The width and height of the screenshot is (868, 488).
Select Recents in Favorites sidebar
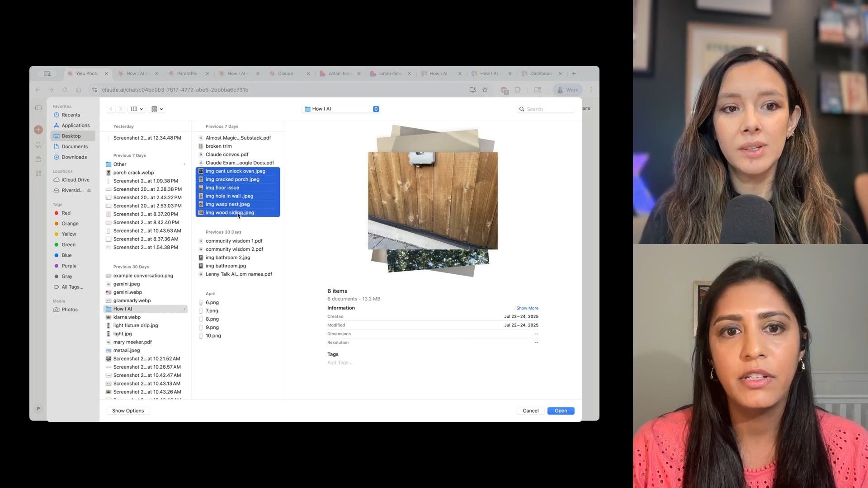click(71, 115)
